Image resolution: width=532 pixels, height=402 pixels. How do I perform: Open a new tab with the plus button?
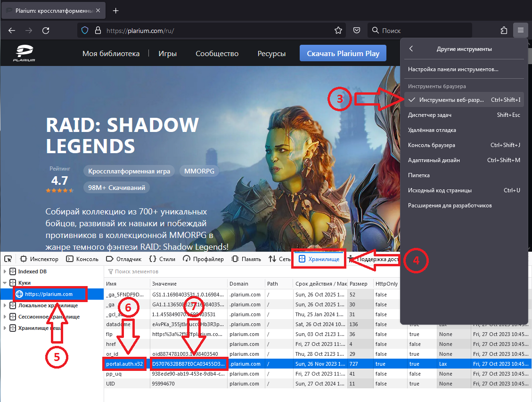click(x=116, y=11)
